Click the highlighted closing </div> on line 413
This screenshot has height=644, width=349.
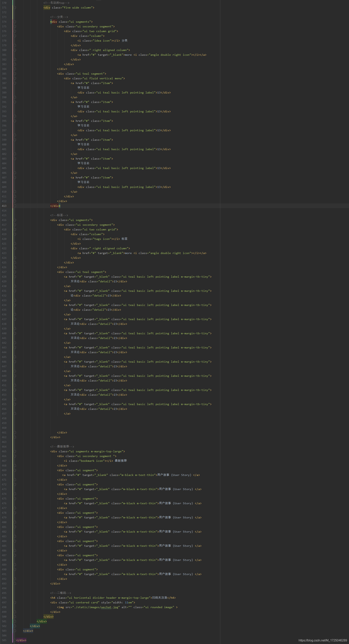coord(55,206)
